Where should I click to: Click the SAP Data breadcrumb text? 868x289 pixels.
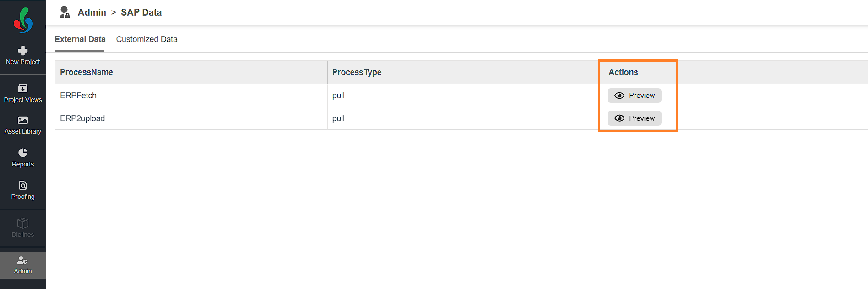[141, 12]
